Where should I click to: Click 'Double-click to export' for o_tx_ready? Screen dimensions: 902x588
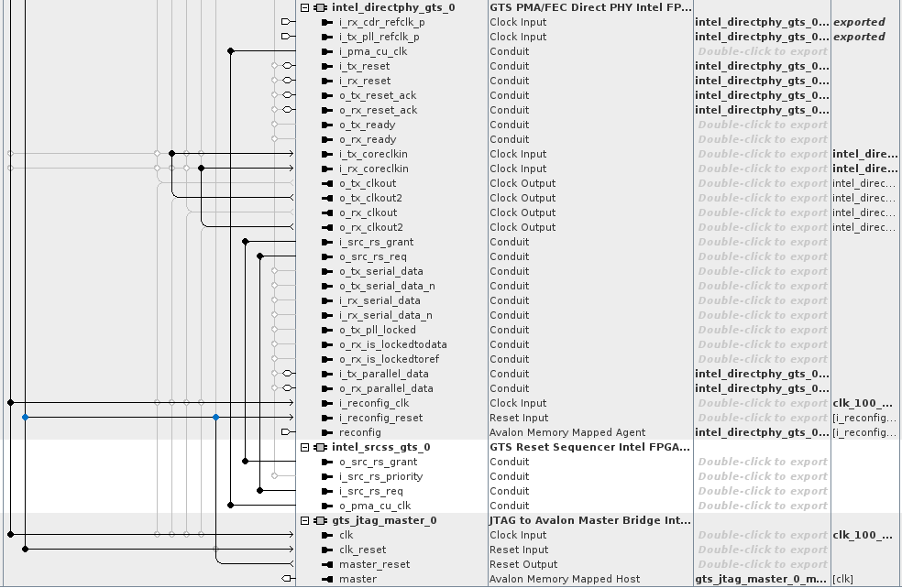click(x=763, y=125)
